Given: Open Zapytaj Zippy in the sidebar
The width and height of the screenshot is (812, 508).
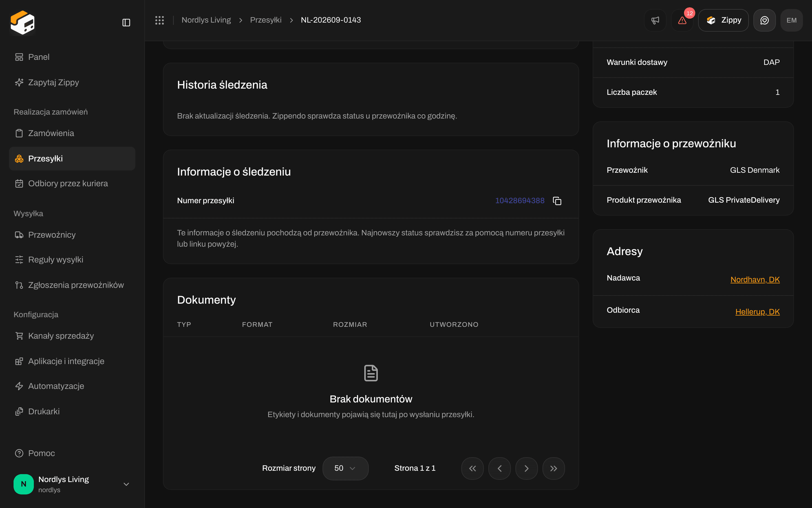Looking at the screenshot, I should point(72,82).
